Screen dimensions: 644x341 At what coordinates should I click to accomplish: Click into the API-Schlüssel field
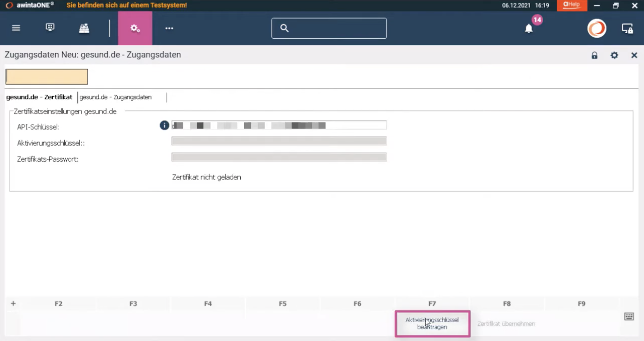pyautogui.click(x=279, y=125)
